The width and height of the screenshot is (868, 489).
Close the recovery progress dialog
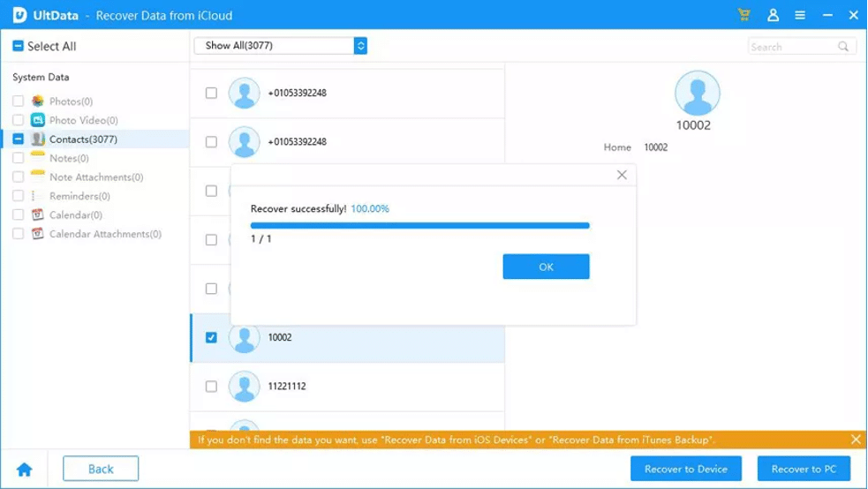pyautogui.click(x=622, y=175)
